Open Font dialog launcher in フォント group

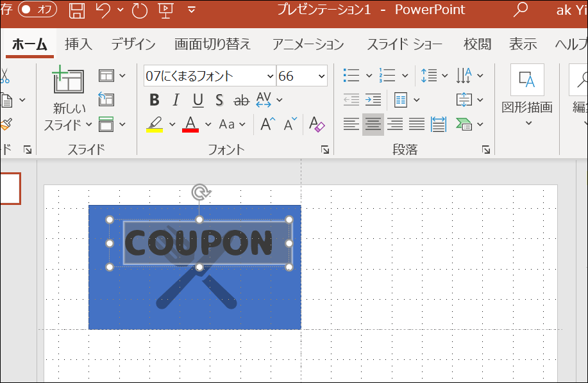325,150
